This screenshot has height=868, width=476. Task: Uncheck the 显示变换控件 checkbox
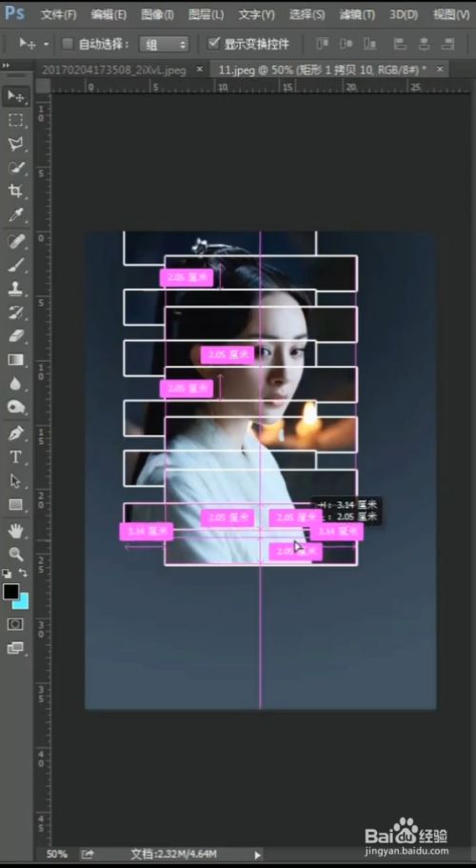point(213,43)
